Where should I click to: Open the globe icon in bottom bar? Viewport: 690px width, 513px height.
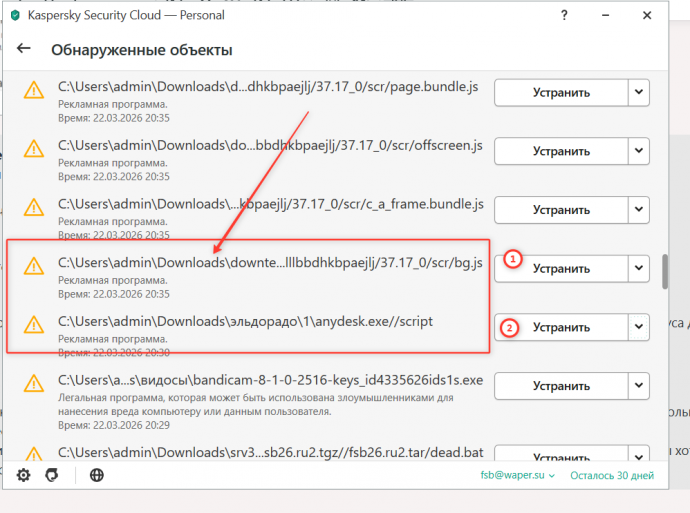pyautogui.click(x=97, y=475)
